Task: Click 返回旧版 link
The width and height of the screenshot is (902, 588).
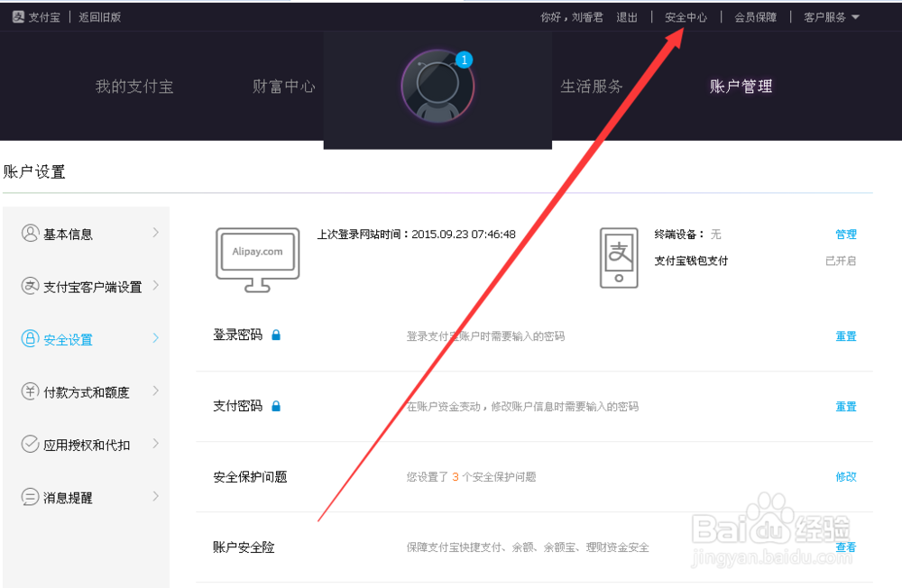Action: [x=99, y=17]
